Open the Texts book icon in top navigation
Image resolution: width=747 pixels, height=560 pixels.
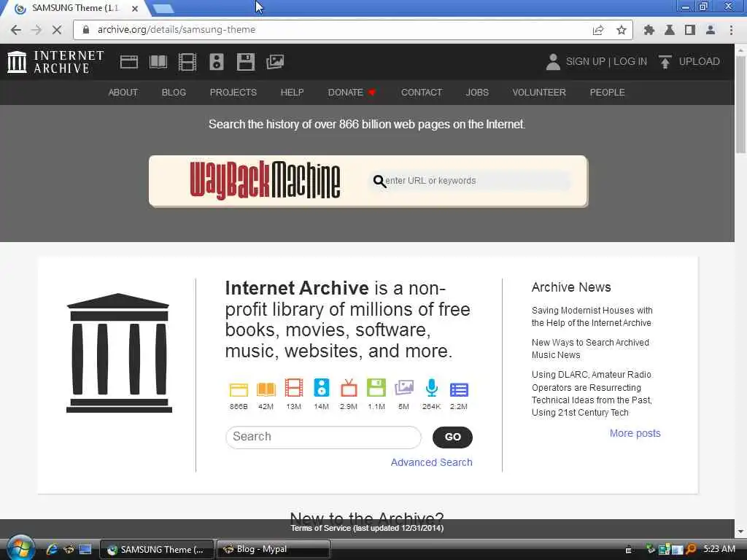pyautogui.click(x=158, y=62)
